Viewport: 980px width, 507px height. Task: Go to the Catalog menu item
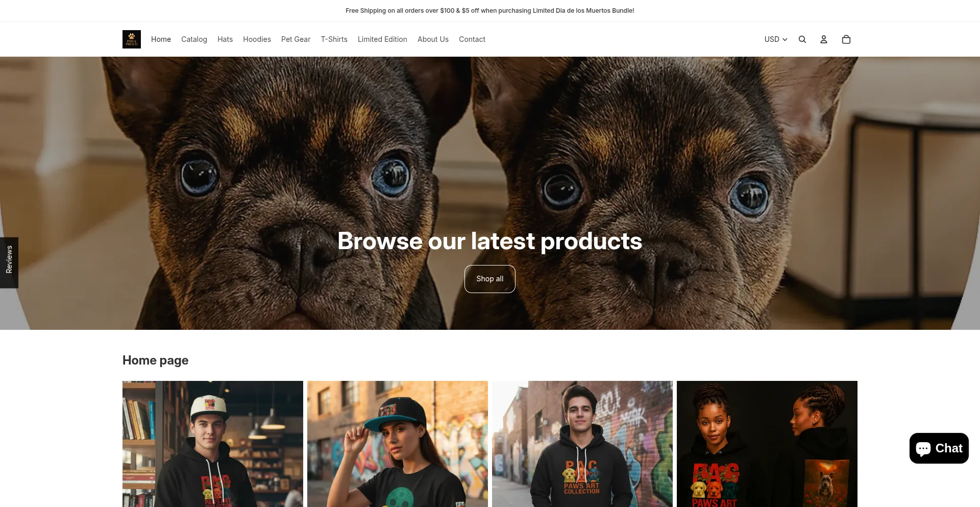pyautogui.click(x=194, y=39)
